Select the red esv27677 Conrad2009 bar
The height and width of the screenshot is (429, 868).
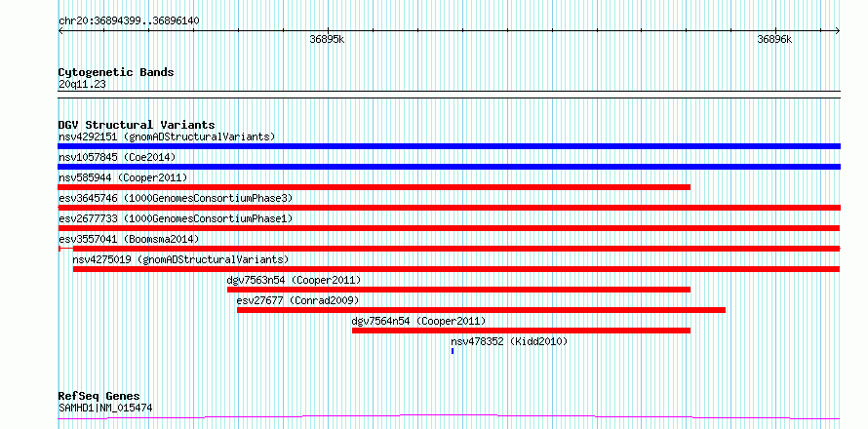[481, 310]
